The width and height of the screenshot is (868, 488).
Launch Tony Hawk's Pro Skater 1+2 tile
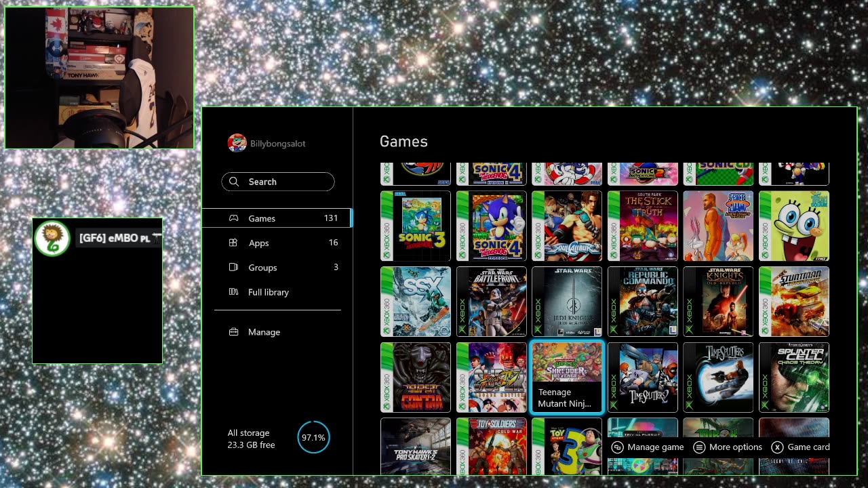click(416, 447)
